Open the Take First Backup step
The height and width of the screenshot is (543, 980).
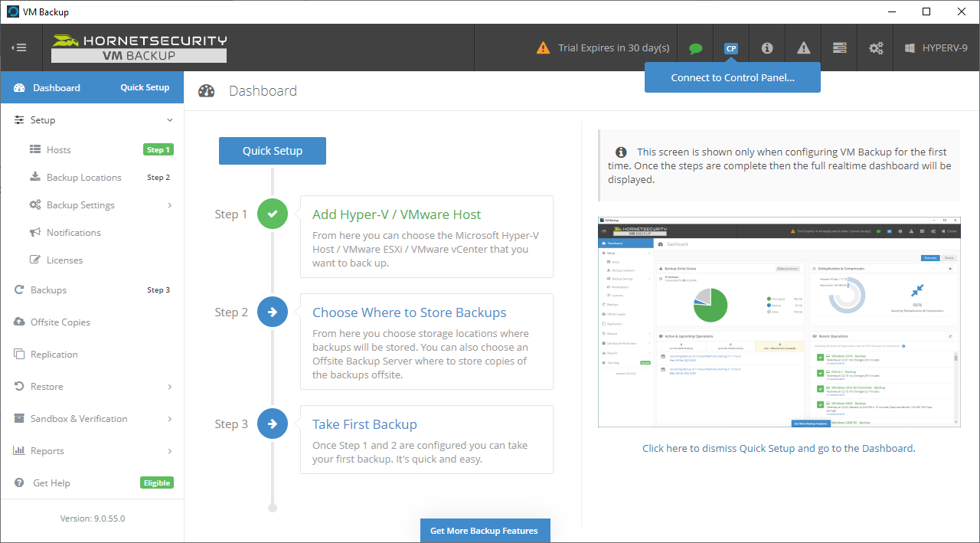(x=426, y=440)
